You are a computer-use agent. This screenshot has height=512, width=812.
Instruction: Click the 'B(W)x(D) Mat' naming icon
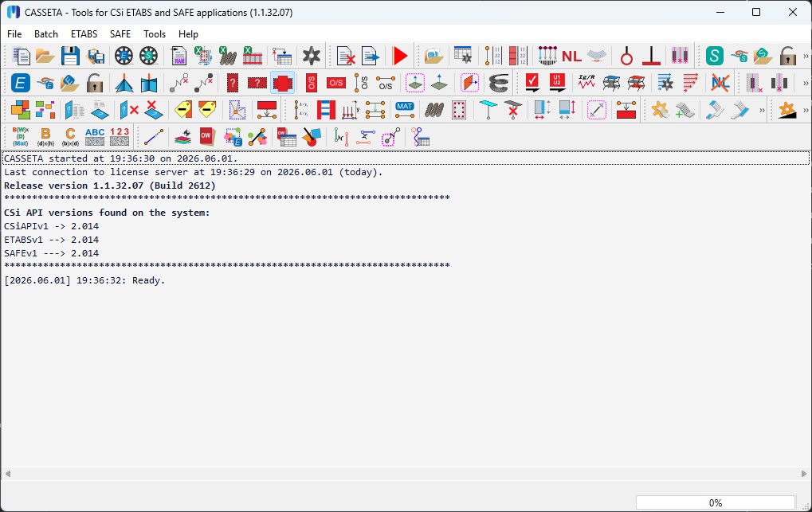click(21, 137)
